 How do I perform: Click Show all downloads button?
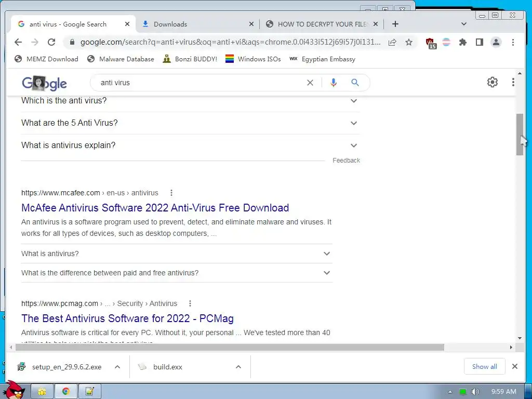tap(485, 366)
